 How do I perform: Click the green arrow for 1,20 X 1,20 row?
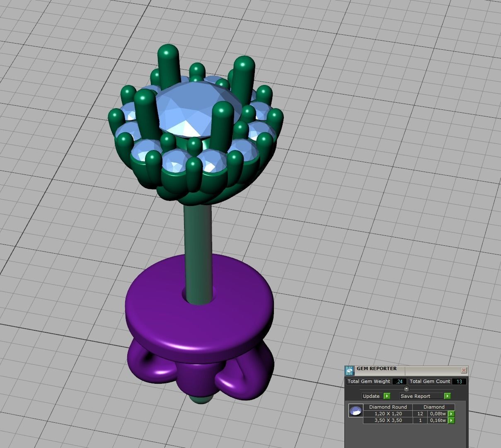(451, 414)
